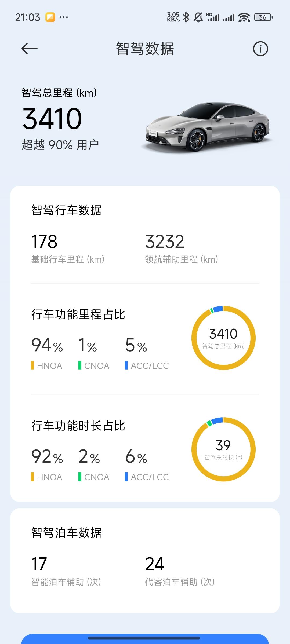Tap the blue ACC/LCC duration legend marker
The image size is (290, 644).
[126, 477]
